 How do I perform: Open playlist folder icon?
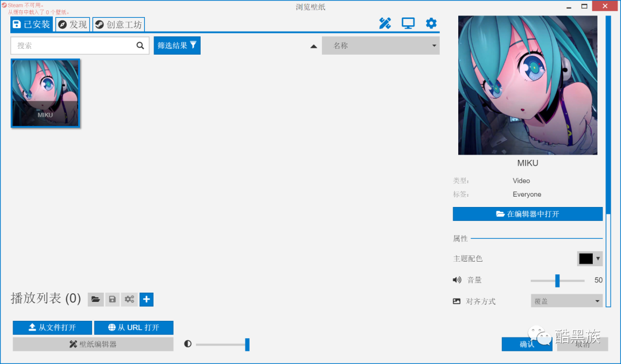[95, 300]
